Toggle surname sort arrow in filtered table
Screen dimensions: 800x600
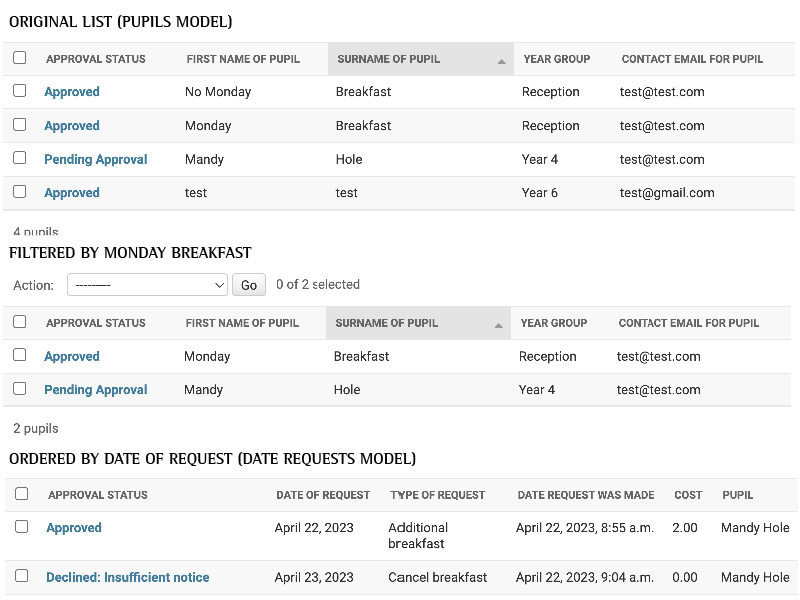pos(497,323)
